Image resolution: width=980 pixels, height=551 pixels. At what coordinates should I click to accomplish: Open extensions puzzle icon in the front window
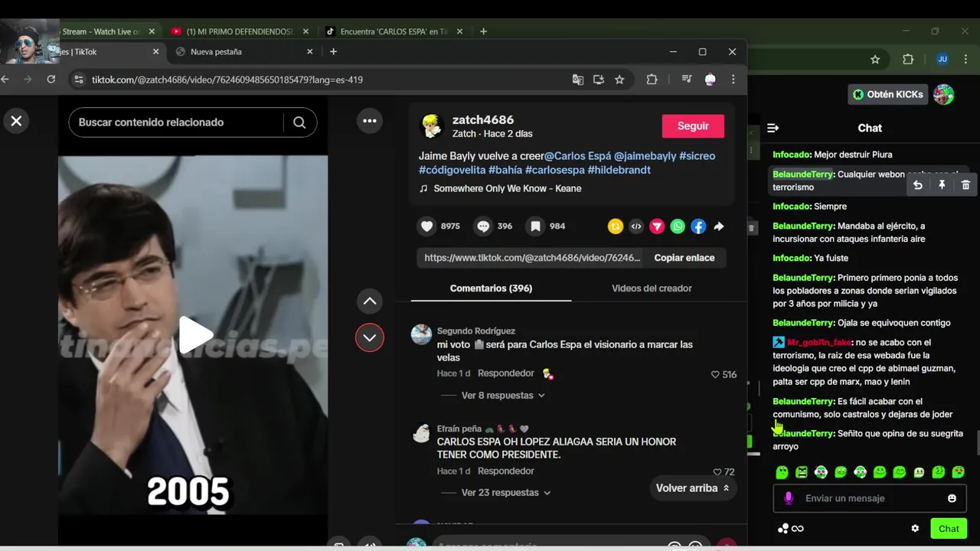click(652, 80)
